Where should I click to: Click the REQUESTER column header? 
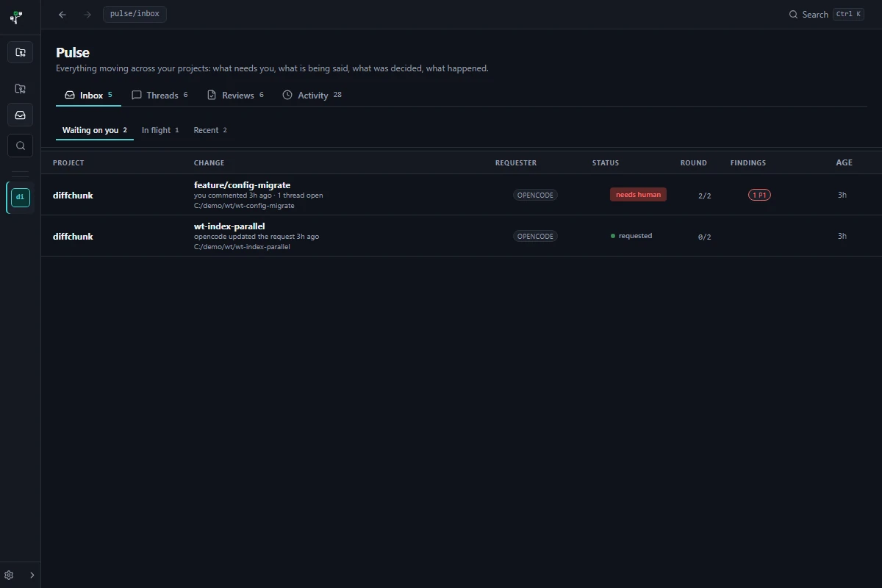coord(516,163)
